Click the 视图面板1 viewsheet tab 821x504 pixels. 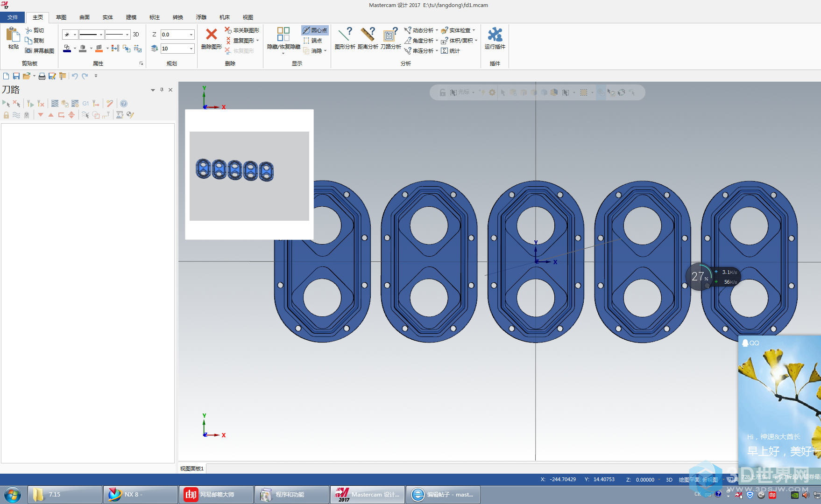tap(192, 469)
